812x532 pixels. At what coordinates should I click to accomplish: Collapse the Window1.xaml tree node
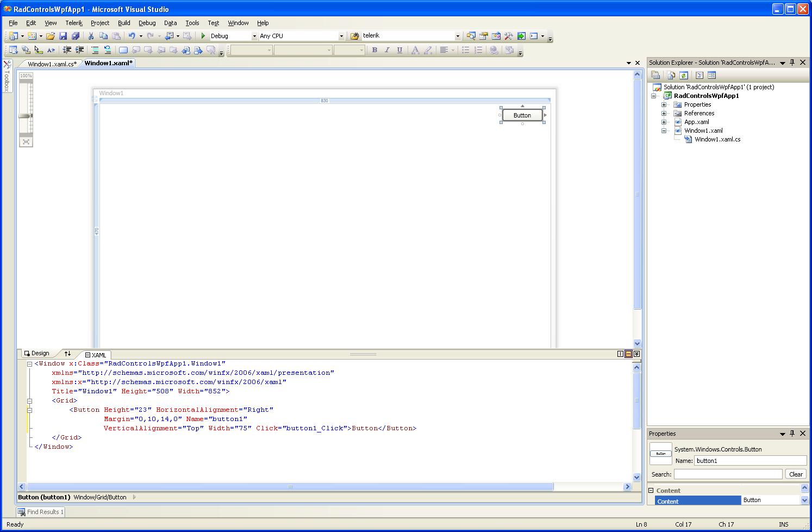pyautogui.click(x=664, y=131)
